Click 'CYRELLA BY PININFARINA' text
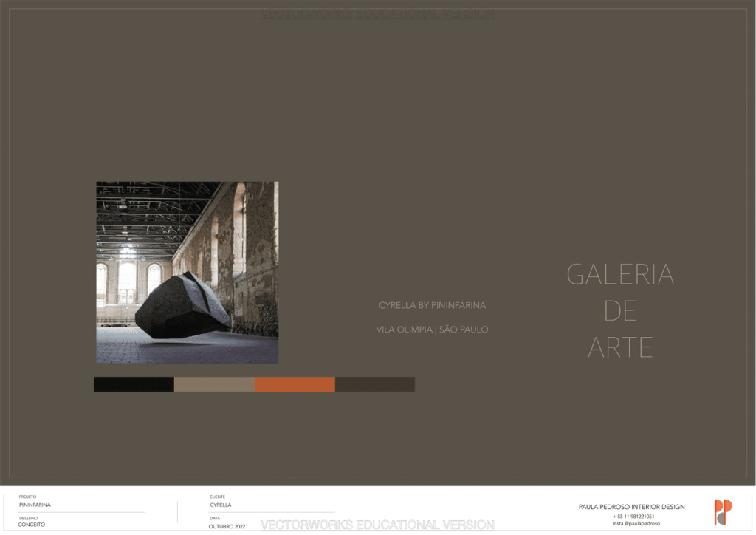The height and width of the screenshot is (535, 756). coord(432,305)
